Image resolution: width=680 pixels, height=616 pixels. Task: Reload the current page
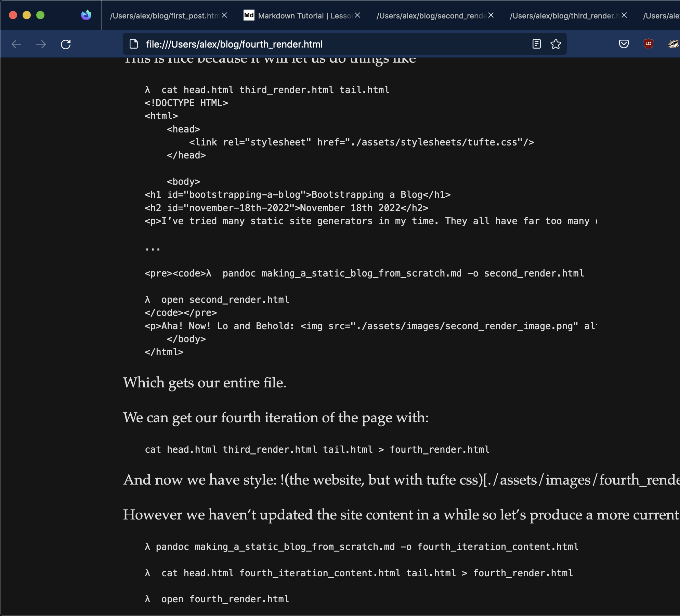(x=66, y=44)
